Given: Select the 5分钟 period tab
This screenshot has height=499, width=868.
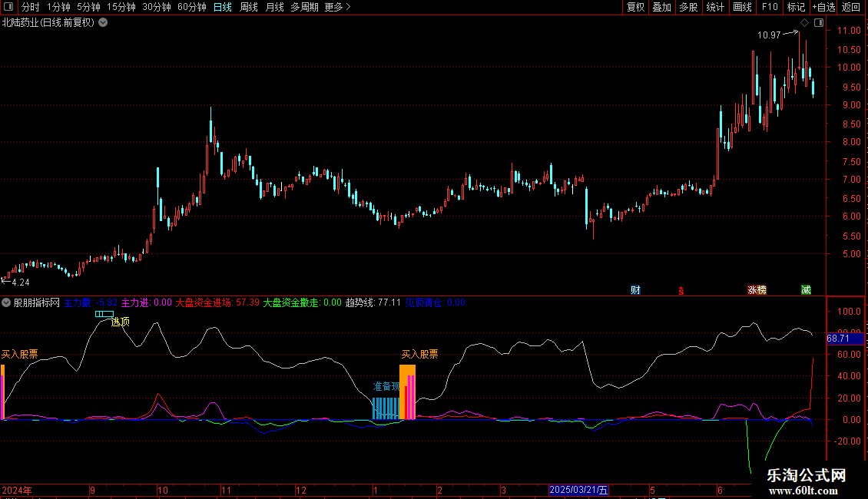Looking at the screenshot, I should [88, 7].
